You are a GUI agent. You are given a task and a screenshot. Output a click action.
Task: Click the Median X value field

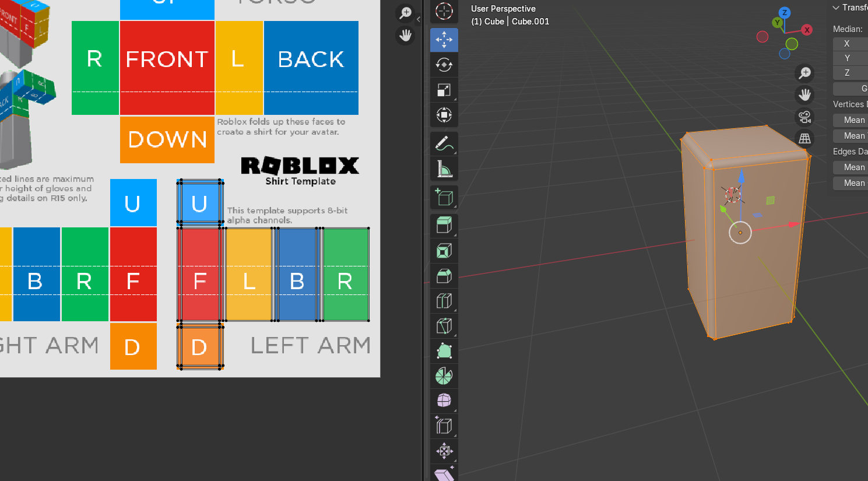[851, 44]
